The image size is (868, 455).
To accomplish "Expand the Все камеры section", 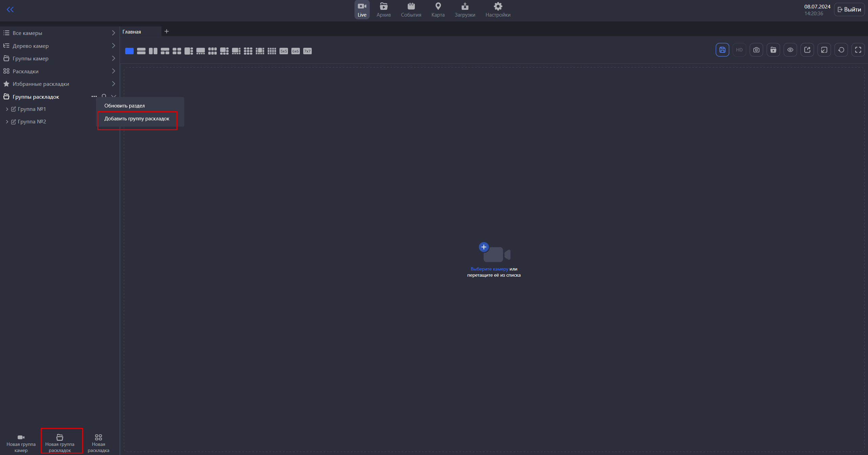I will (x=113, y=33).
